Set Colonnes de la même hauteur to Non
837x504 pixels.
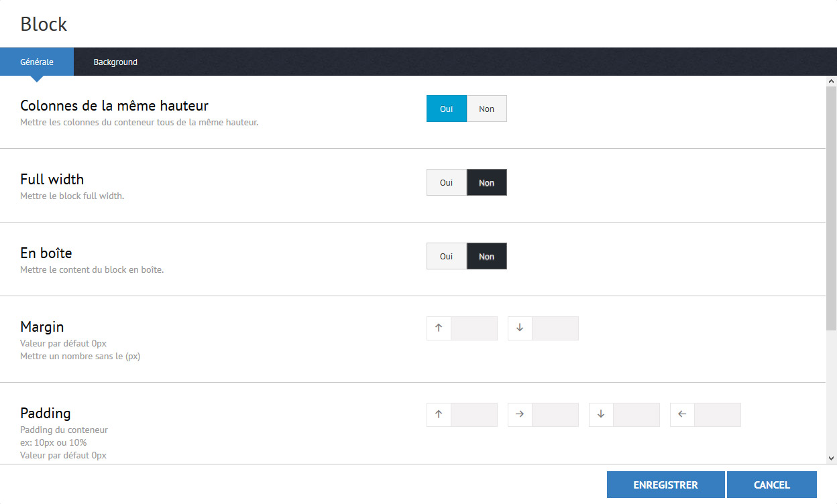486,109
